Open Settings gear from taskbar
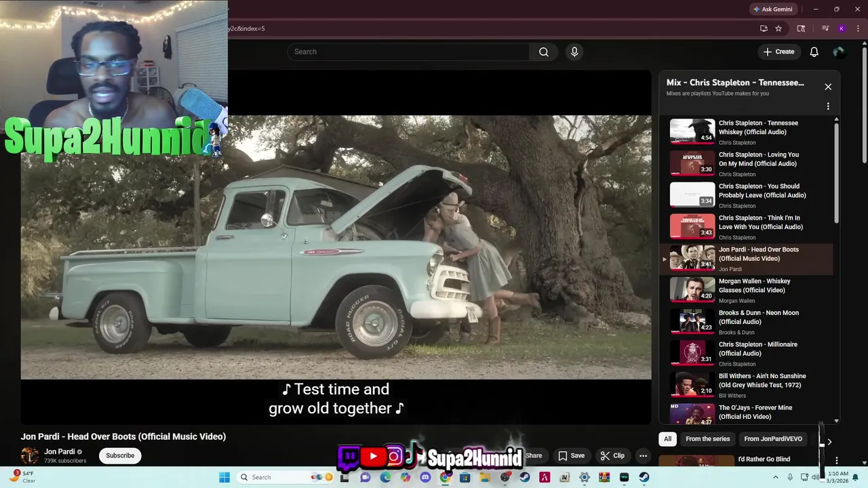Screen dimensions: 868x488 point(584,477)
